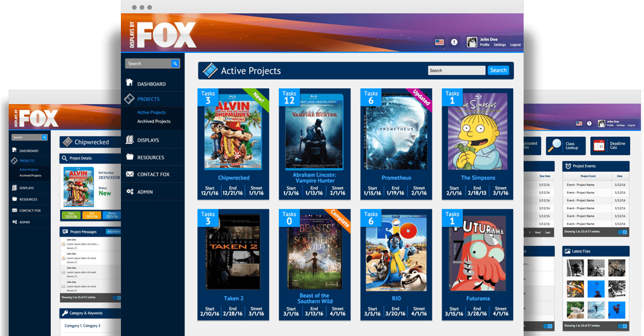Click the 'Complete' ribbon on Beasts card
Image resolution: width=644 pixels, height=336 pixels.
pos(340,219)
